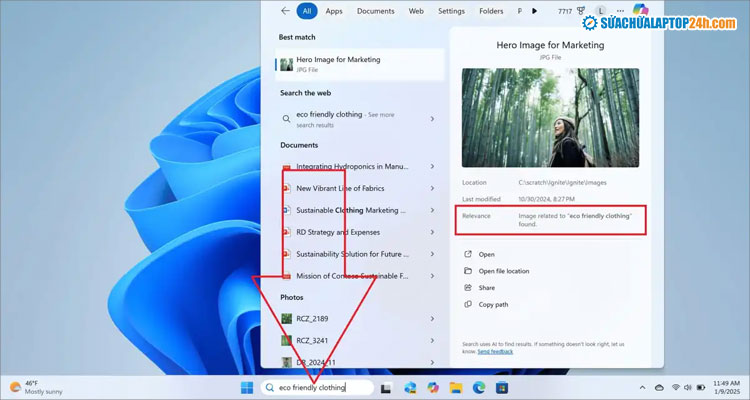750x400 pixels.
Task: Switch to the Folders filter tab
Action: pyautogui.click(x=491, y=11)
